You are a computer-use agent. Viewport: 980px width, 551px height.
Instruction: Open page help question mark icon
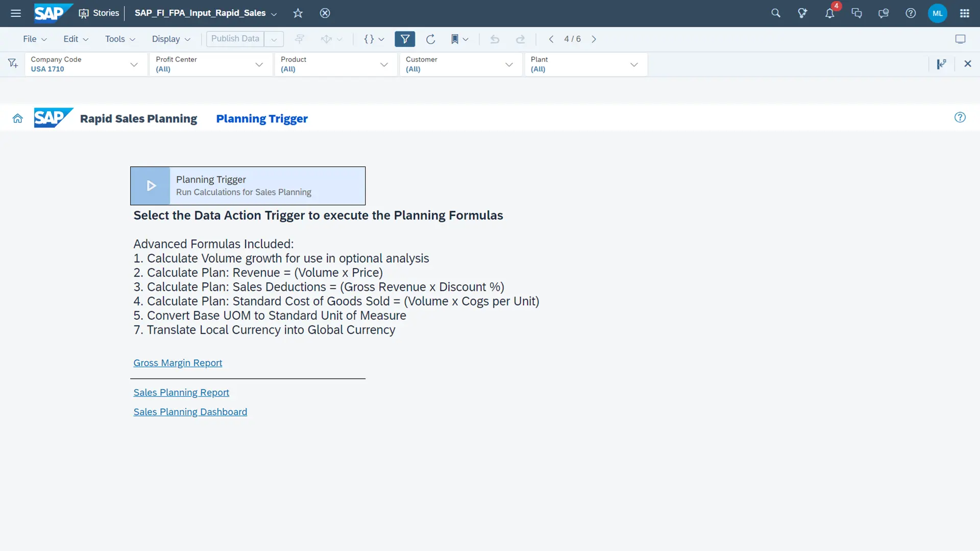960,117
